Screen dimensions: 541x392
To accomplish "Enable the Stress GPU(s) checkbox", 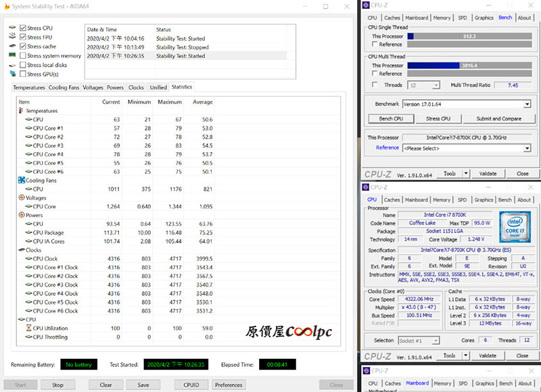I will tap(23, 74).
